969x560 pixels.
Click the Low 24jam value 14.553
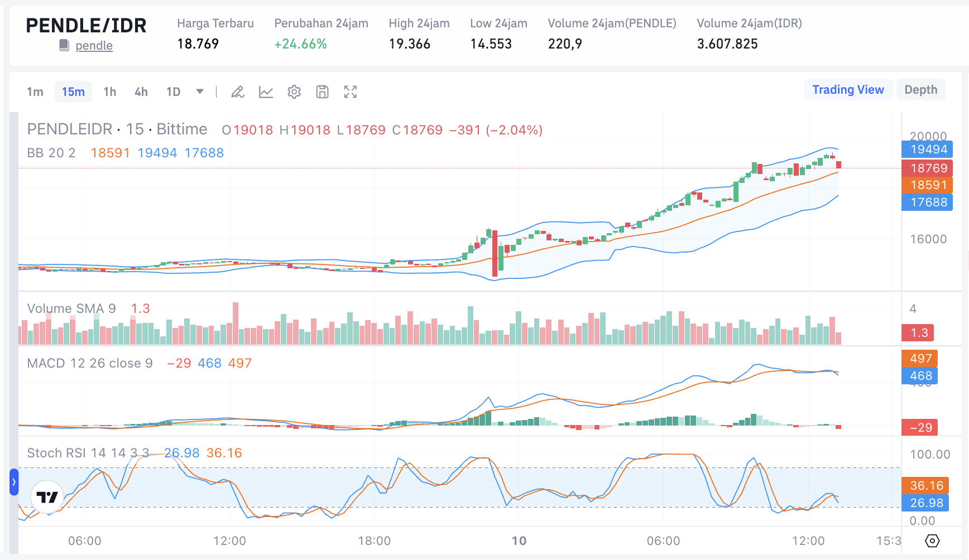tap(491, 44)
